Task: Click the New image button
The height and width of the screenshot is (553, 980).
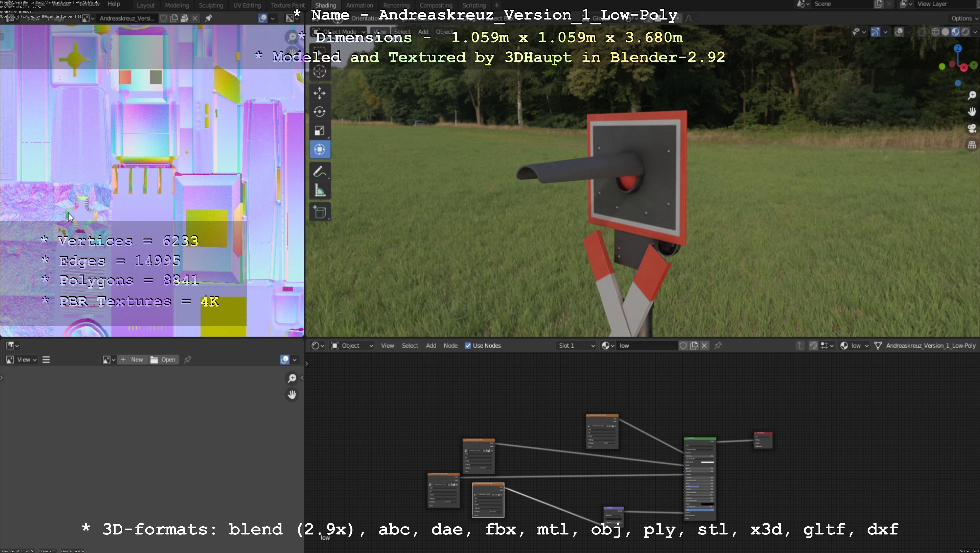Action: (132, 360)
